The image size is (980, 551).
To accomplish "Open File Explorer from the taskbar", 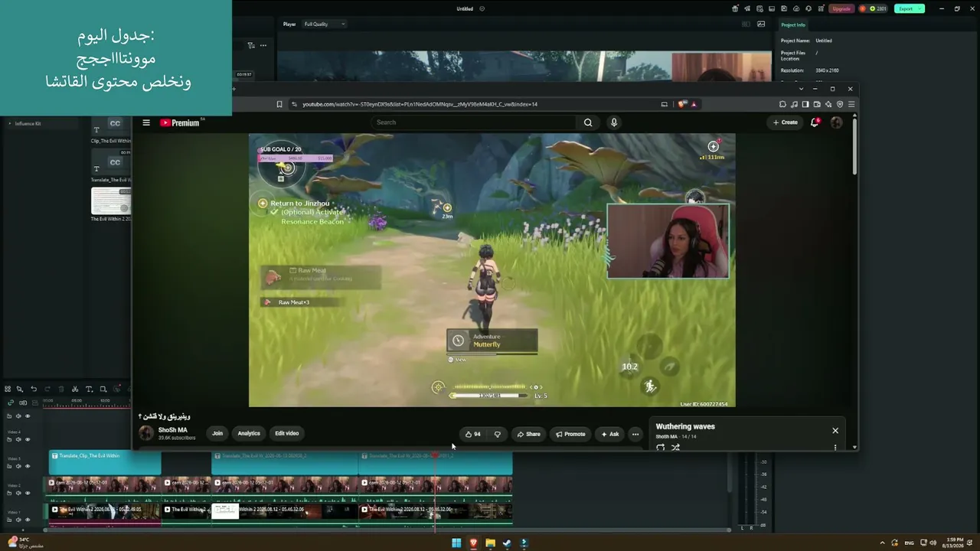I will pos(490,543).
